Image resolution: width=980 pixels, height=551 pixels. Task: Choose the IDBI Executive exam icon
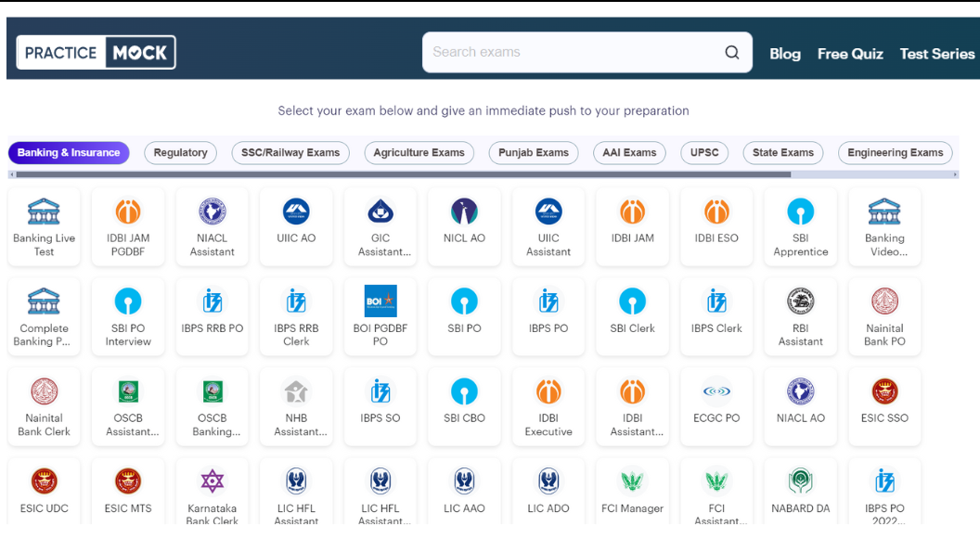tap(548, 391)
